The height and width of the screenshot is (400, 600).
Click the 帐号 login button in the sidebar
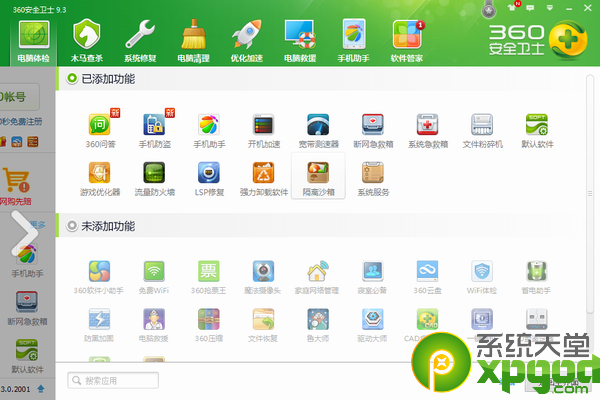coord(18,97)
